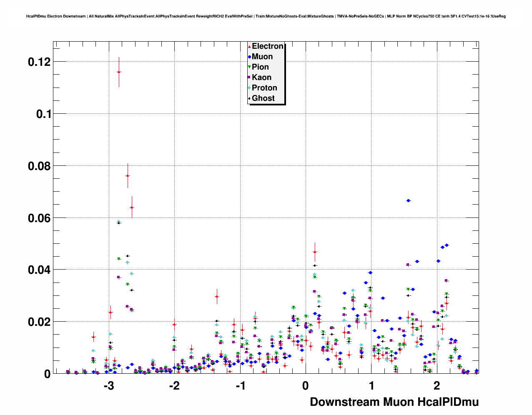Select the Muon label in the legend

[x=262, y=57]
